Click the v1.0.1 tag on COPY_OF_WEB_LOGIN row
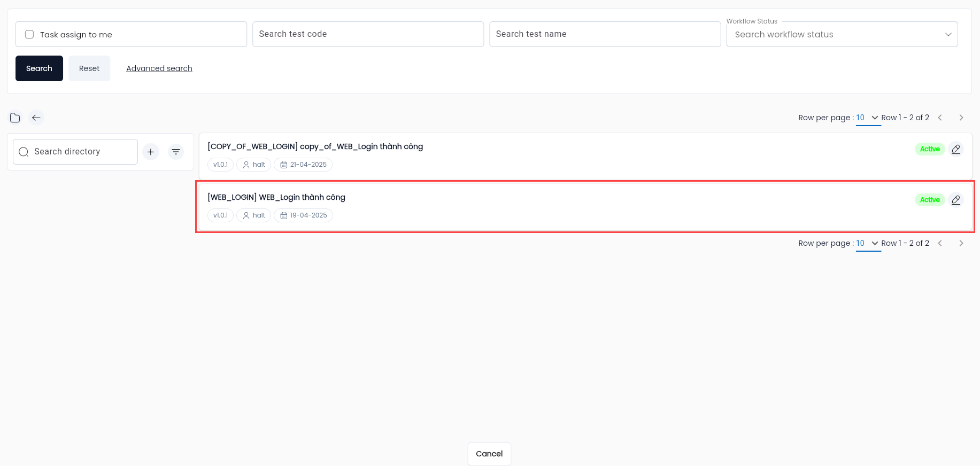This screenshot has height=466, width=980. [x=220, y=165]
